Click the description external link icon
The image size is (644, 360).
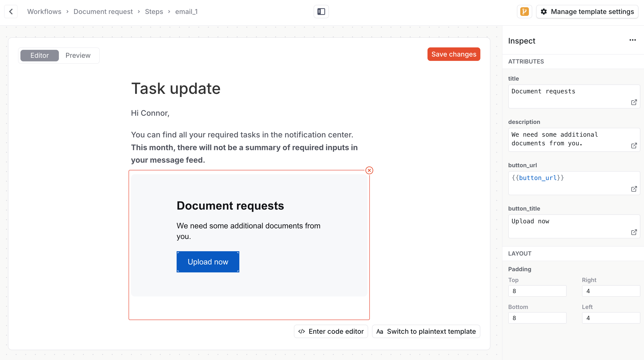(634, 145)
